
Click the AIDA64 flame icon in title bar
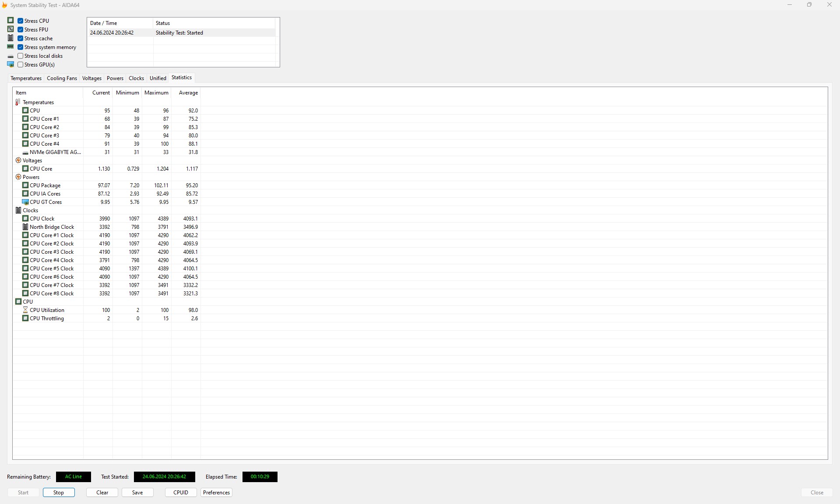(4, 5)
